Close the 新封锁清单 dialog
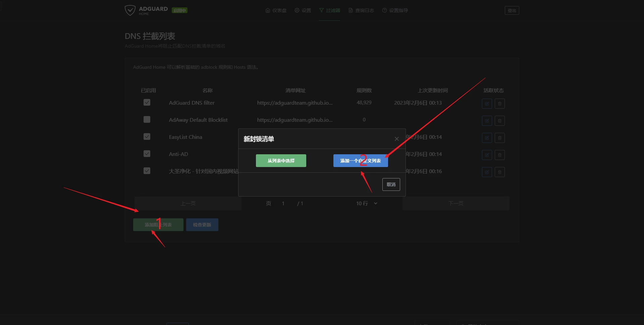Viewport: 644px width, 325px height. [x=397, y=139]
